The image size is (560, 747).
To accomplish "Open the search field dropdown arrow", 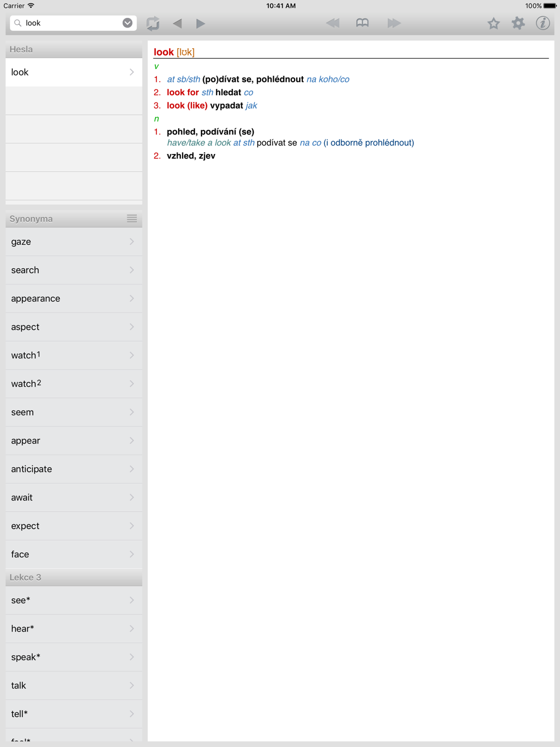I will tap(128, 23).
